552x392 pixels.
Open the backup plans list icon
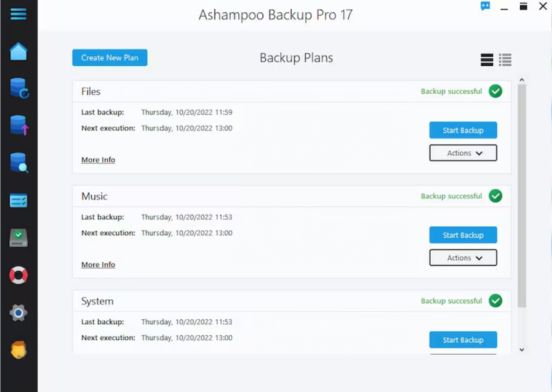tap(18, 201)
